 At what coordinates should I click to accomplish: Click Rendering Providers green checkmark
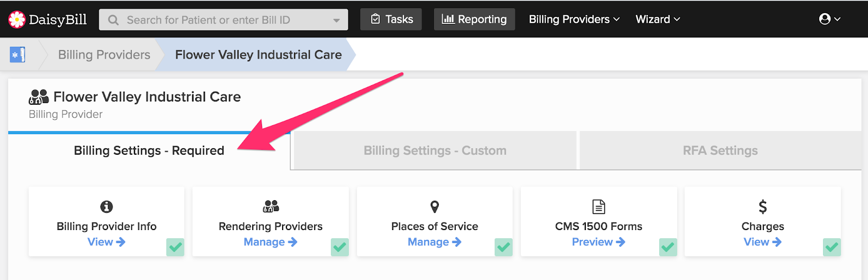[340, 247]
